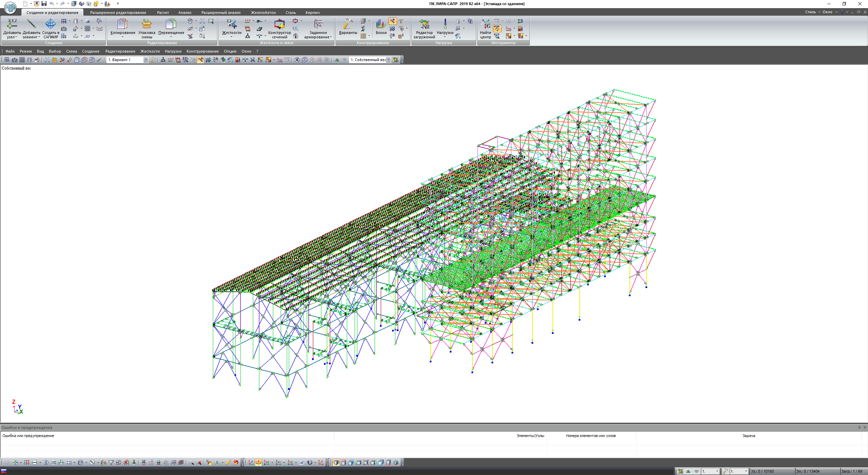Toggle the highlighted 3D solid view cube
Screen dimensions: 868x475
[336, 462]
